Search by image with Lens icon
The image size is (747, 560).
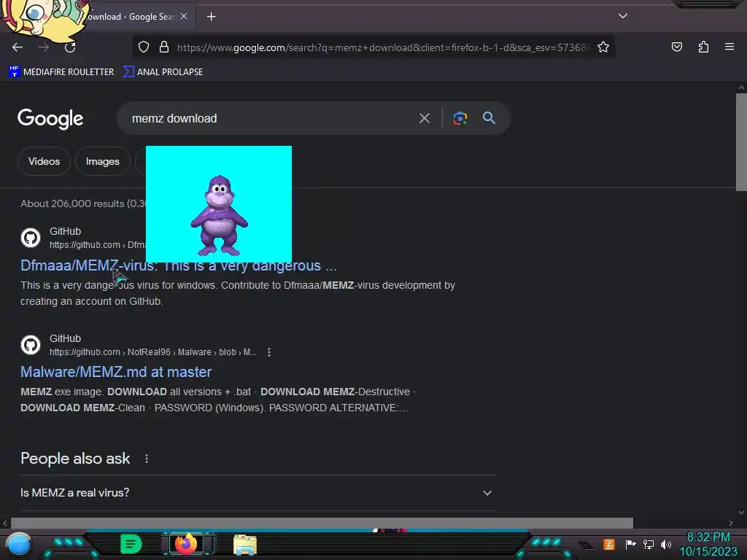pos(460,118)
